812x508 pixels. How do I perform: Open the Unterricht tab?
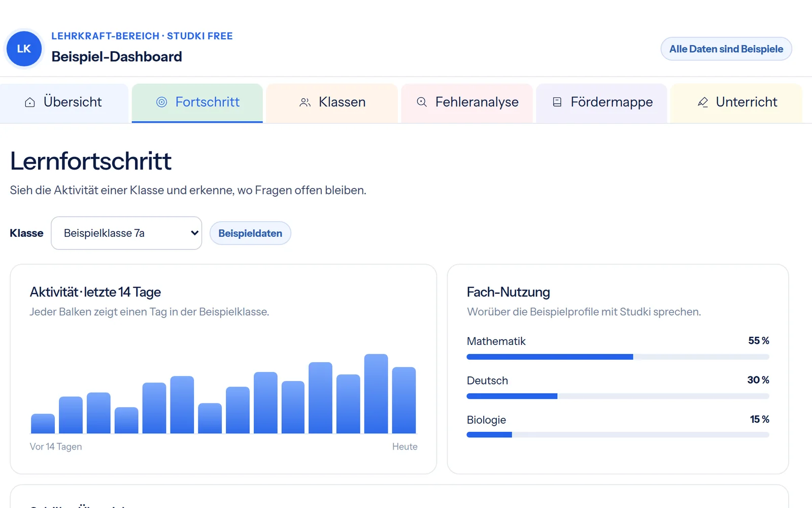(x=736, y=103)
